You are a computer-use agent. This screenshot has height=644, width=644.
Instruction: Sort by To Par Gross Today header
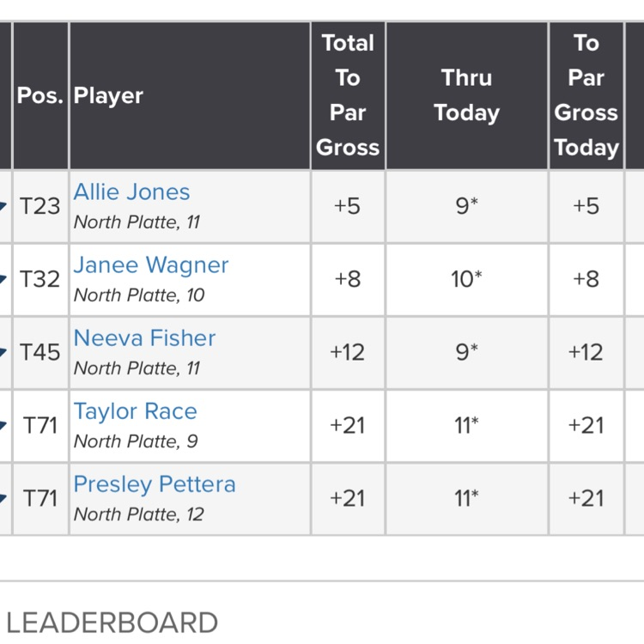coord(586,95)
